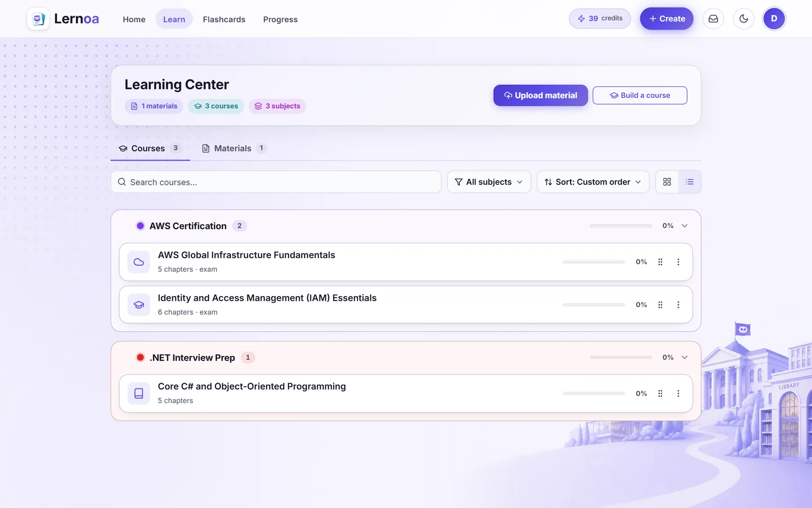Open the user avatar D menu
Screen dimensions: 812x508
[774, 19]
